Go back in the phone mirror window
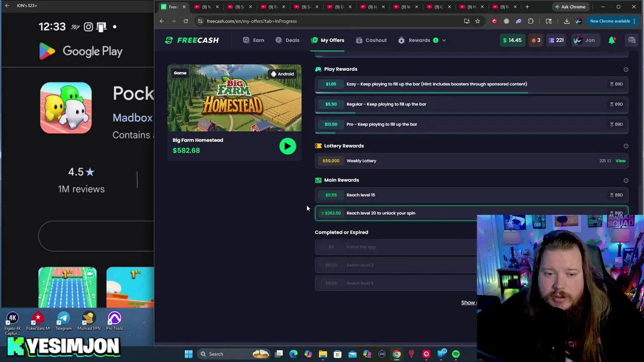The height and width of the screenshot is (362, 644). (x=7, y=6)
